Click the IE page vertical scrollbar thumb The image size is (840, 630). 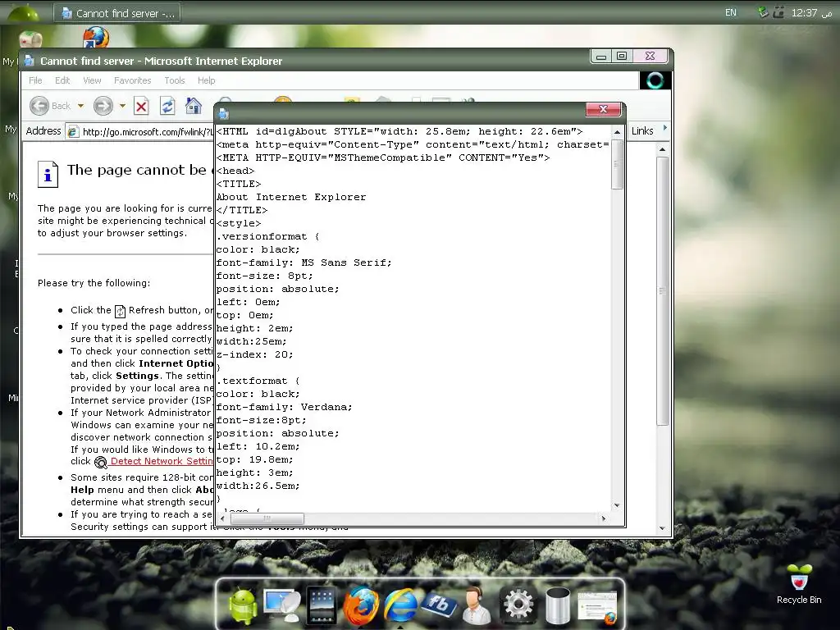(x=663, y=291)
